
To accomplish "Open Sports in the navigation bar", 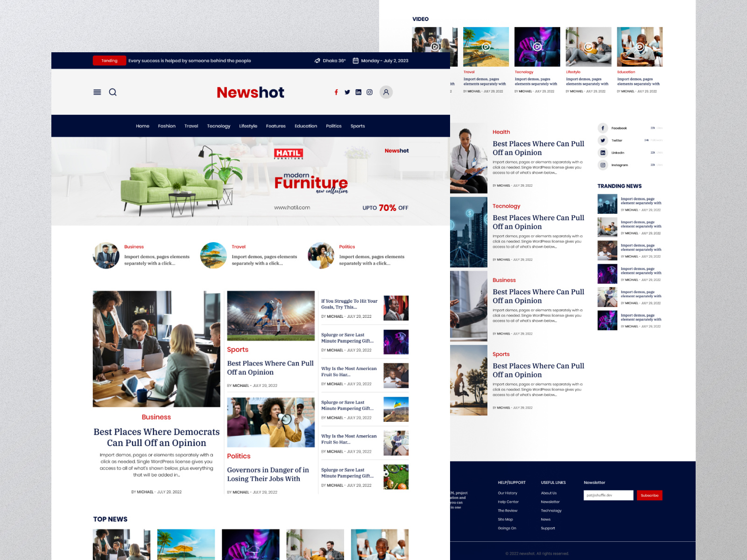I will (x=358, y=126).
